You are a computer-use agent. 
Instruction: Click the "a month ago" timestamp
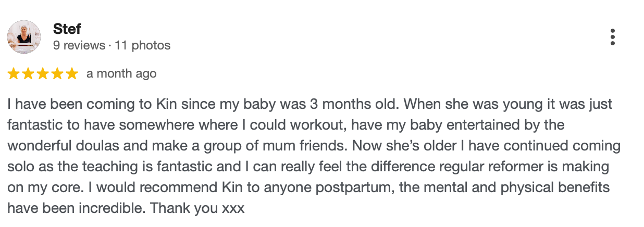(x=121, y=74)
